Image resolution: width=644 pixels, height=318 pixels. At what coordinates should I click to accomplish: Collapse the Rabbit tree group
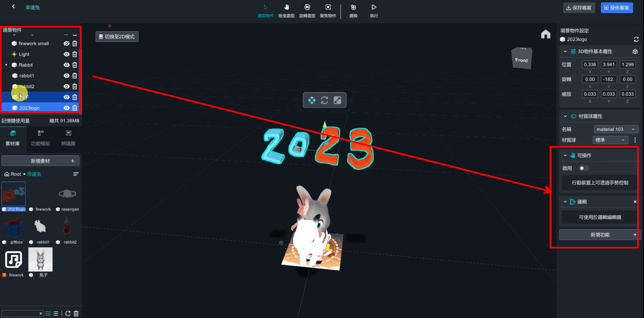click(x=6, y=65)
